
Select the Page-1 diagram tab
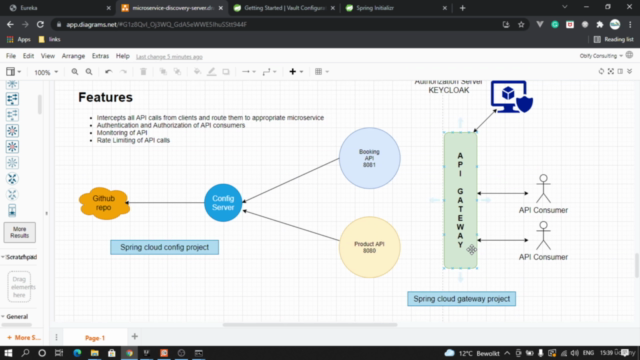[95, 338]
